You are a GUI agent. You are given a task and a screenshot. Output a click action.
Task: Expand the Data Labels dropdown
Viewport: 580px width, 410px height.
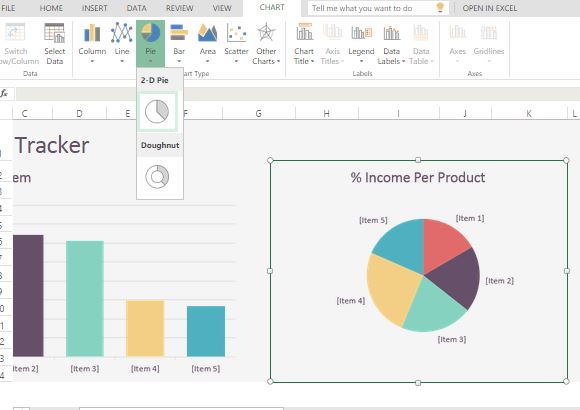coord(391,43)
